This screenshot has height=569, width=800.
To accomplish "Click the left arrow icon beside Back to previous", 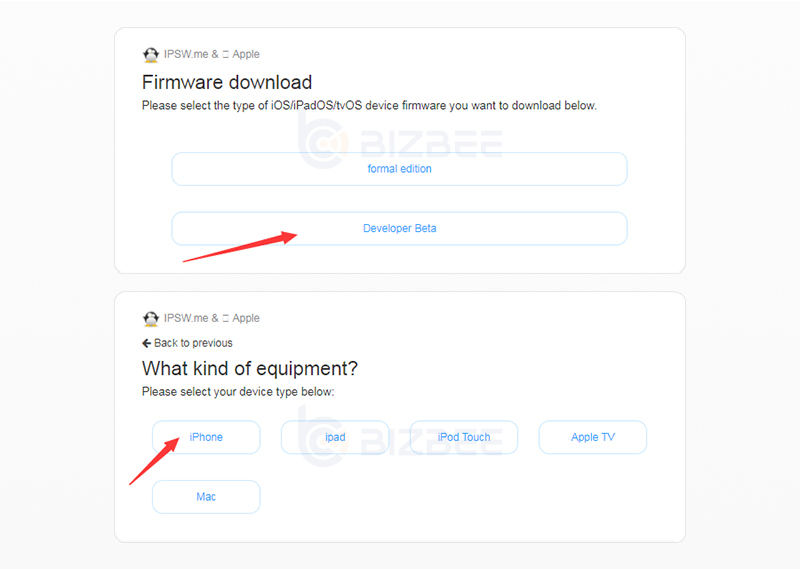I will point(146,343).
